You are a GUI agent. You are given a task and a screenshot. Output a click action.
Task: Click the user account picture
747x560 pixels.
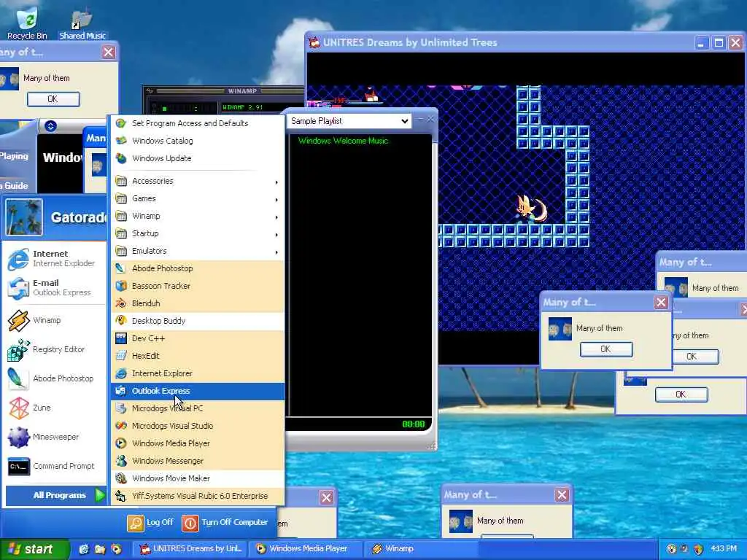point(23,217)
